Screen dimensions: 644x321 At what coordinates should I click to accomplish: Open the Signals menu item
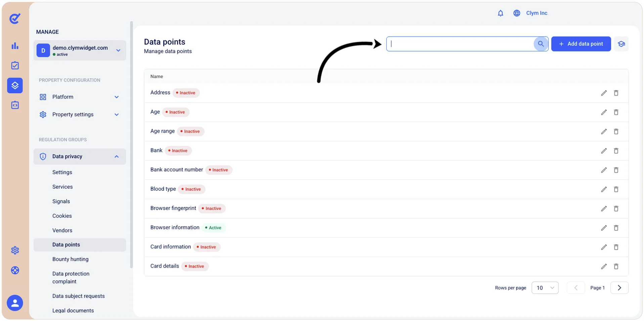point(61,201)
